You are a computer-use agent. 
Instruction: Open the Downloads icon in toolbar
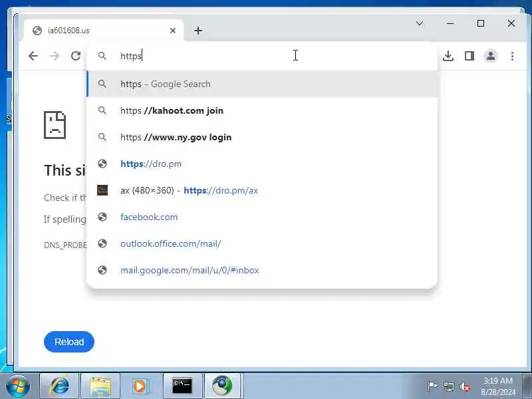tap(448, 56)
